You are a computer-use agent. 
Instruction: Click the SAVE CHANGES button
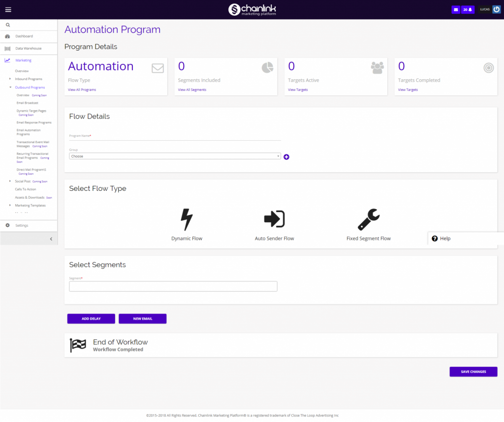(x=473, y=371)
